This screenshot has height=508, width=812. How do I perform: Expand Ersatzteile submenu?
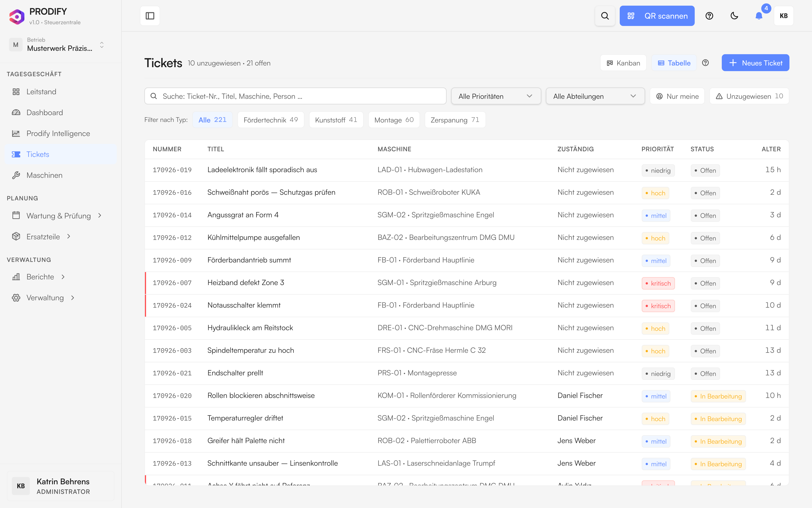pos(61,237)
